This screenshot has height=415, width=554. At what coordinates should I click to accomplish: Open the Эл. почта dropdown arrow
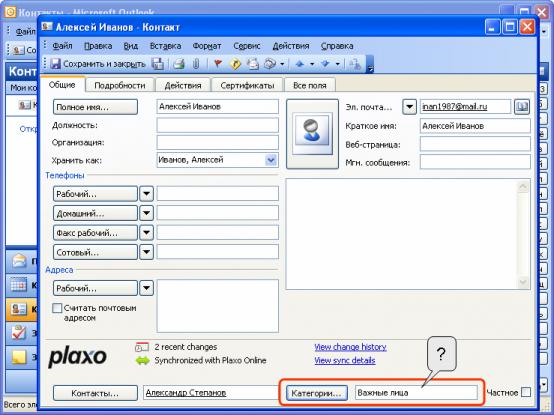(409, 107)
